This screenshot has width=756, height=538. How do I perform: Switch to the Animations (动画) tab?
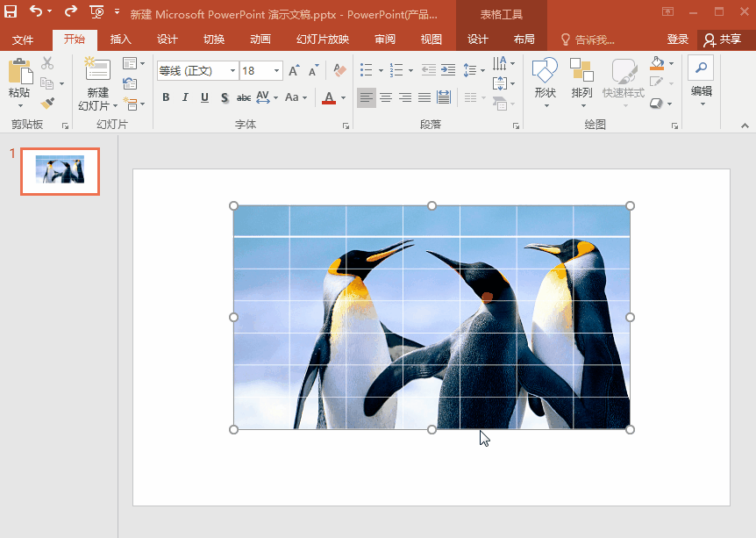click(x=260, y=39)
